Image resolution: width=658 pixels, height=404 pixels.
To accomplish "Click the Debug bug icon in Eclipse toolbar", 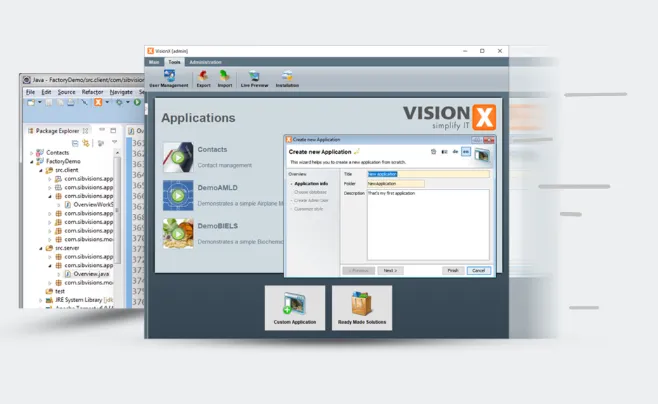I will (x=119, y=102).
